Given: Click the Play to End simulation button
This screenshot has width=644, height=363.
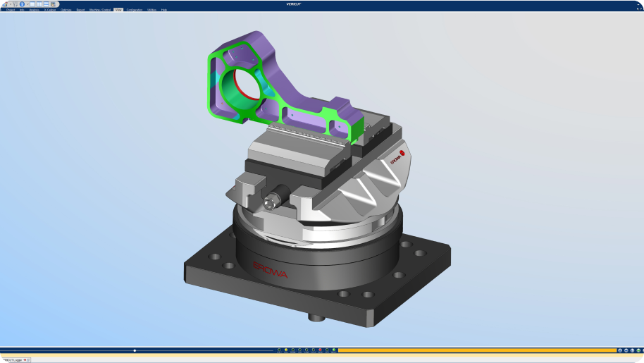Looking at the screenshot, I should click(x=639, y=350).
